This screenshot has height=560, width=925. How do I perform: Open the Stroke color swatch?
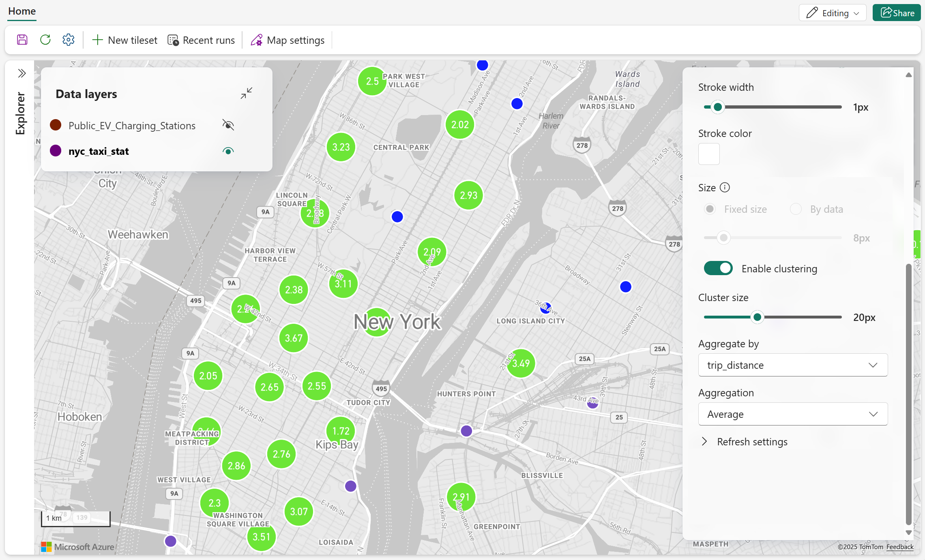click(x=709, y=154)
